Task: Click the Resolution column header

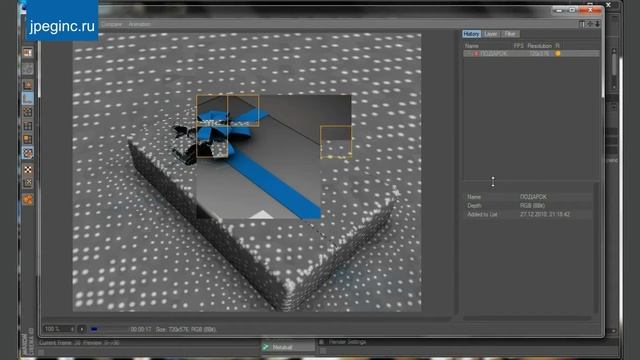Action: pos(539,46)
